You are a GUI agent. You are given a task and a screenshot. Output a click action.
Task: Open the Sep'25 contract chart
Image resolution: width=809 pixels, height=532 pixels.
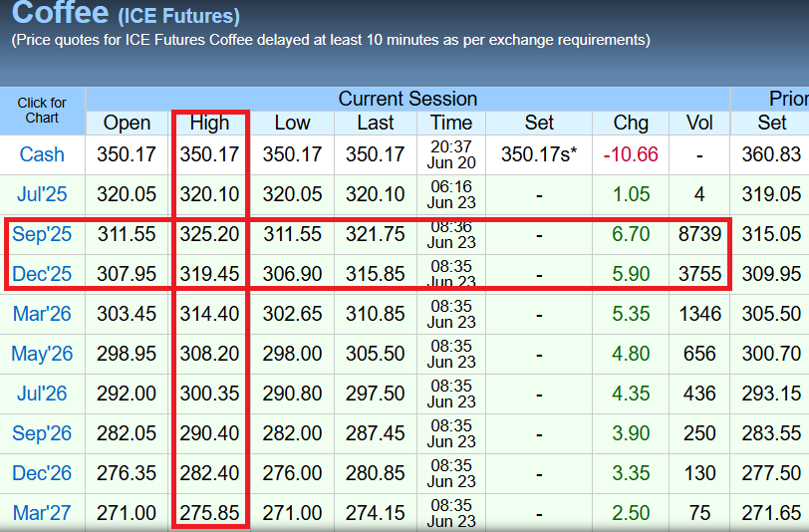[x=42, y=234]
